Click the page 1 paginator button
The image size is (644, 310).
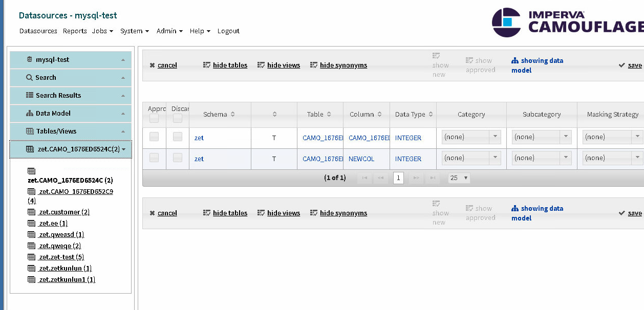tap(398, 178)
